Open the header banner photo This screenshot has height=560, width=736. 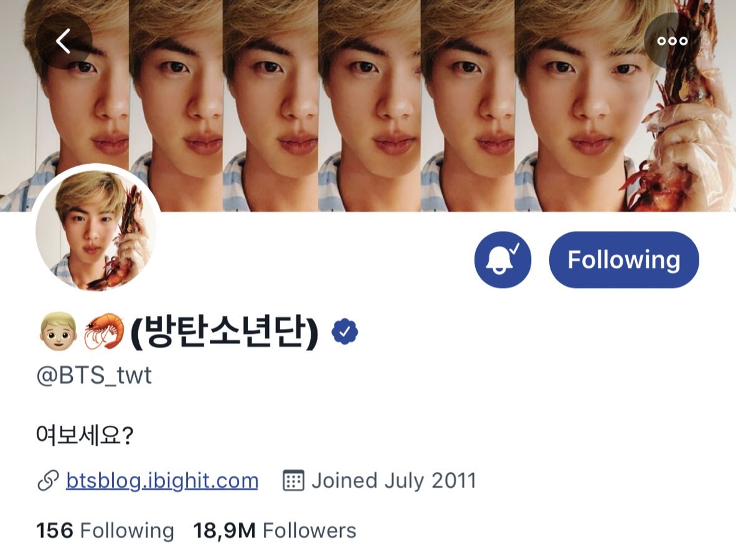(368, 106)
